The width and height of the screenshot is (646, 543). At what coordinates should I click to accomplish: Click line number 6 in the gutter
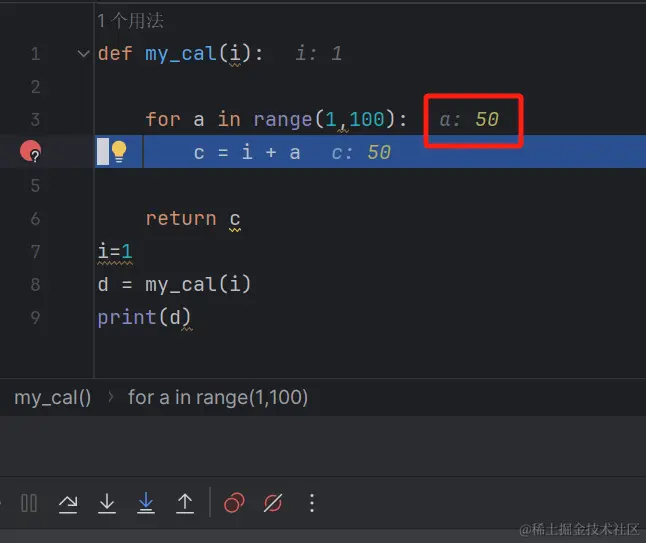[35, 218]
